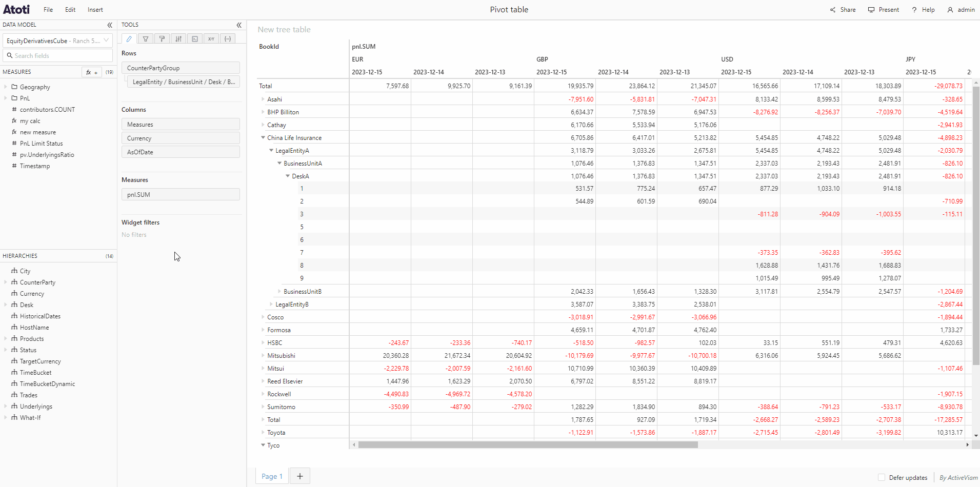Open the state braces tab
Screen dimensions: 980x487
(228, 38)
